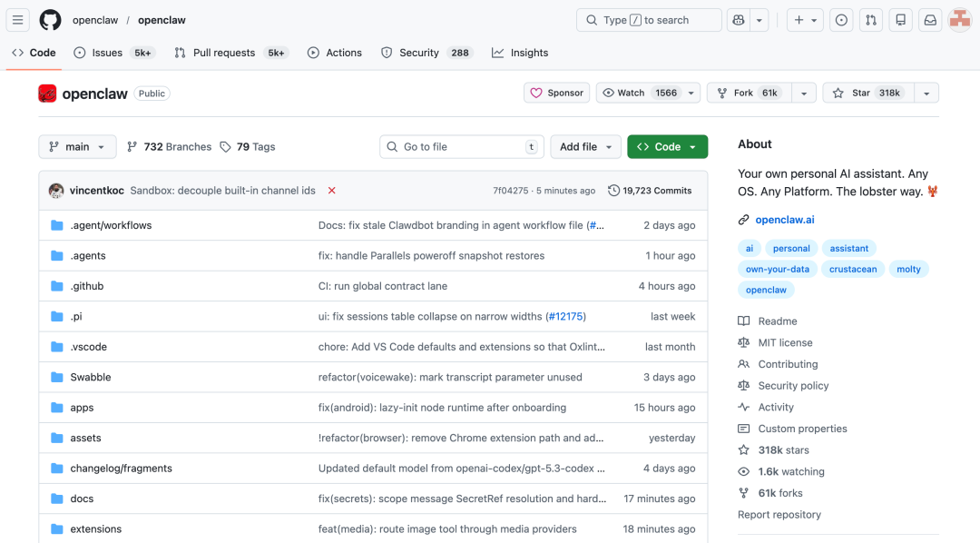Open the .pi folder

(x=76, y=316)
